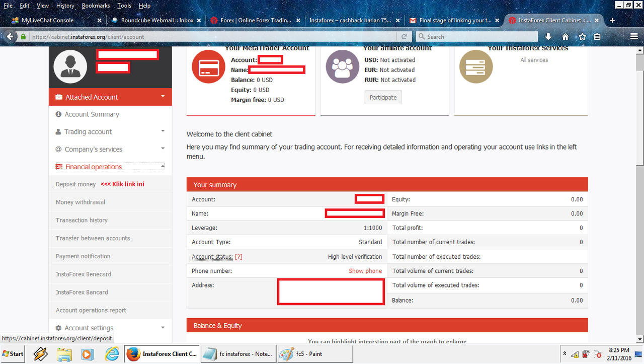Screen dimensions: 644x364
Task: Switch to the Roundcube Webmail Inbox tab
Action: pos(155,21)
